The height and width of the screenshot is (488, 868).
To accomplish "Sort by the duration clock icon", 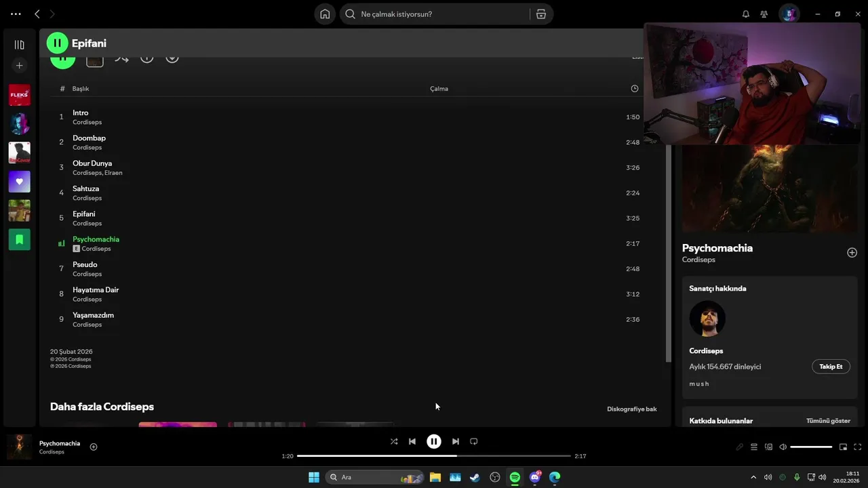I will [x=635, y=89].
